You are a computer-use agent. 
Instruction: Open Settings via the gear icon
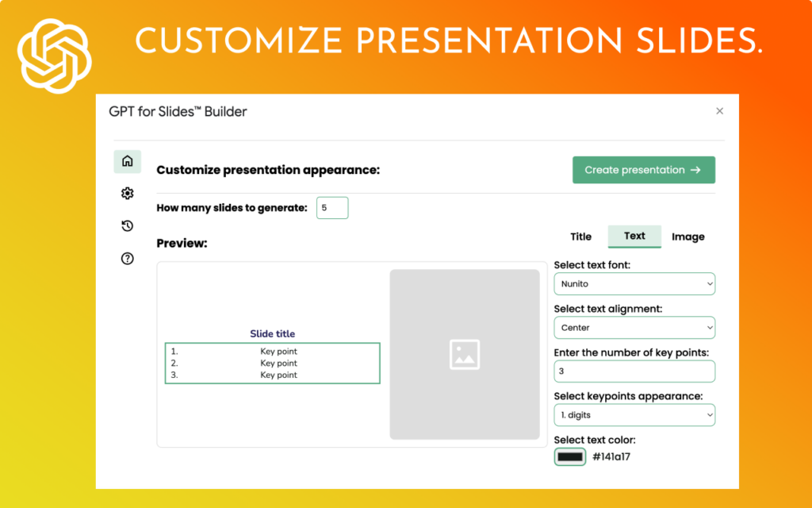tap(127, 193)
